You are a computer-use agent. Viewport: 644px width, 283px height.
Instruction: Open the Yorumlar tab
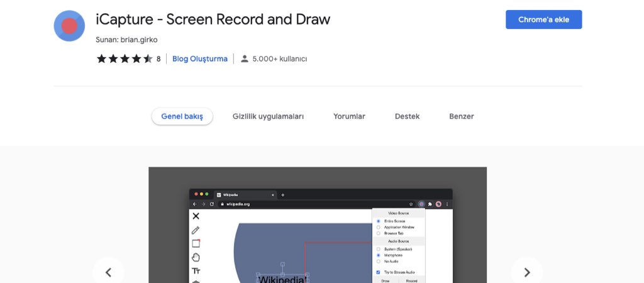pos(349,116)
